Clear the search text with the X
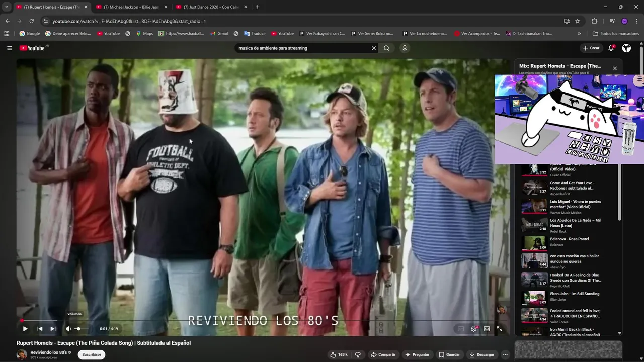Image resolution: width=644 pixels, height=362 pixels. tap(374, 48)
